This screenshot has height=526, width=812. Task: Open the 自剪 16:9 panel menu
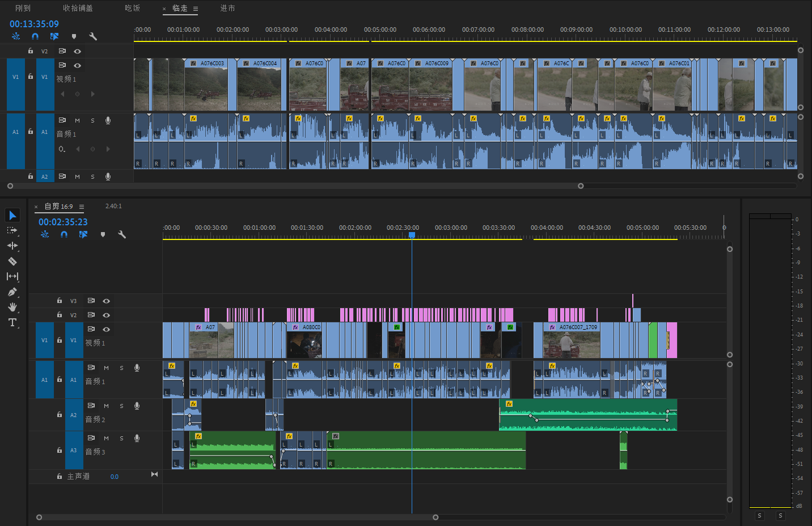coord(82,207)
